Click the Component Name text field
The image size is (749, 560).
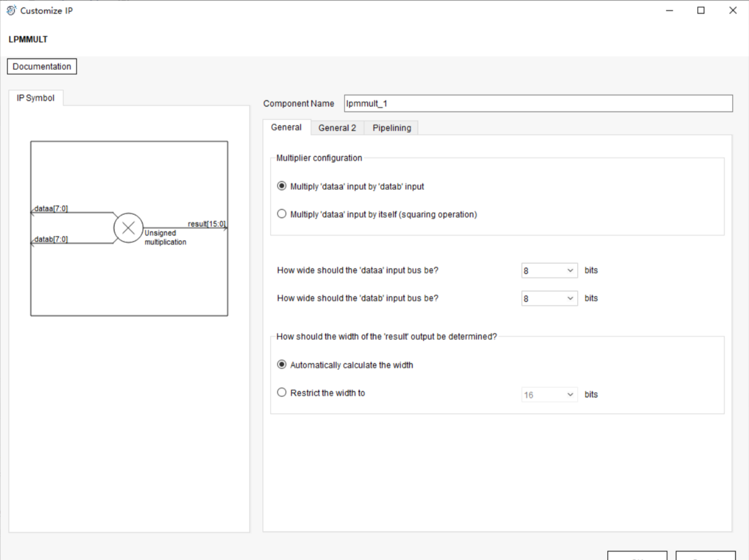537,103
